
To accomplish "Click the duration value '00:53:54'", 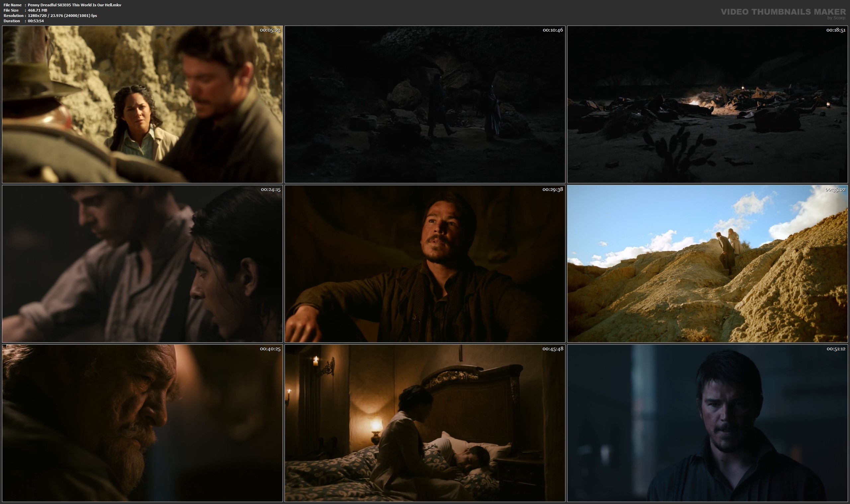I will click(x=36, y=21).
